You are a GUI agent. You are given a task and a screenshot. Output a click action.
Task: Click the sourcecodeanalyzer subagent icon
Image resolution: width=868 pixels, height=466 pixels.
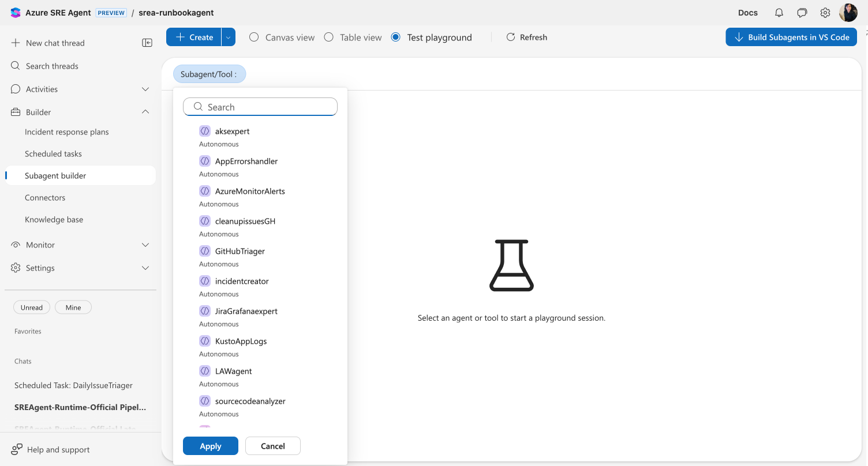[x=204, y=401]
